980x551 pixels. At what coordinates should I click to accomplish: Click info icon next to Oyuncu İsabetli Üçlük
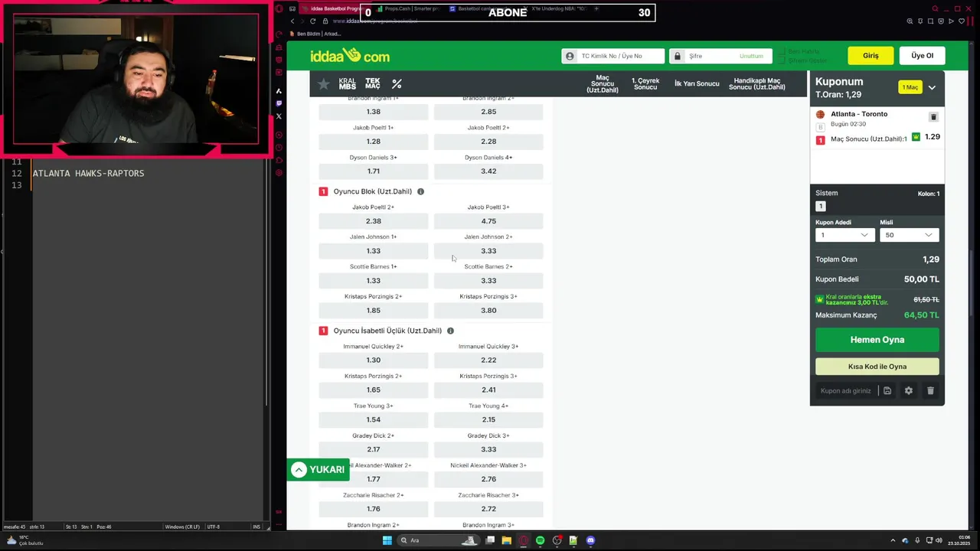[x=450, y=331]
